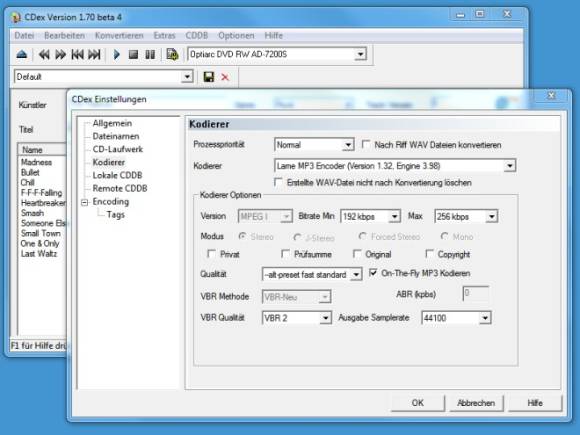Select the Stereo radio button

[x=243, y=236]
